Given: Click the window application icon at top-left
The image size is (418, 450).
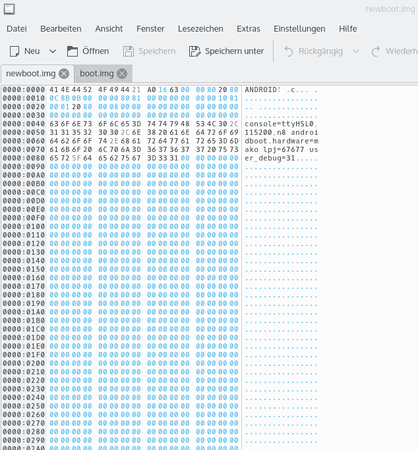Looking at the screenshot, I should [9, 9].
